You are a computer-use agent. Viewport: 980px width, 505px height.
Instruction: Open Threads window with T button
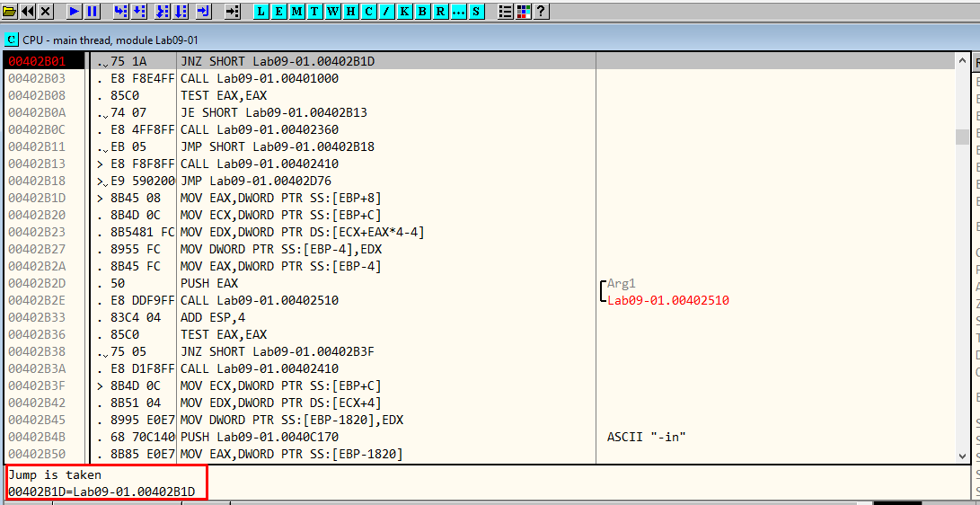[314, 11]
